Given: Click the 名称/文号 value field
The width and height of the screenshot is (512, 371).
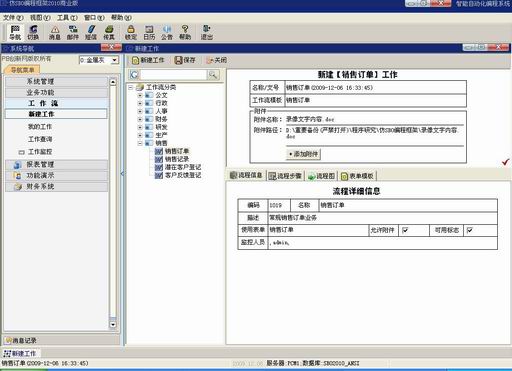Looking at the screenshot, I should coord(375,88).
